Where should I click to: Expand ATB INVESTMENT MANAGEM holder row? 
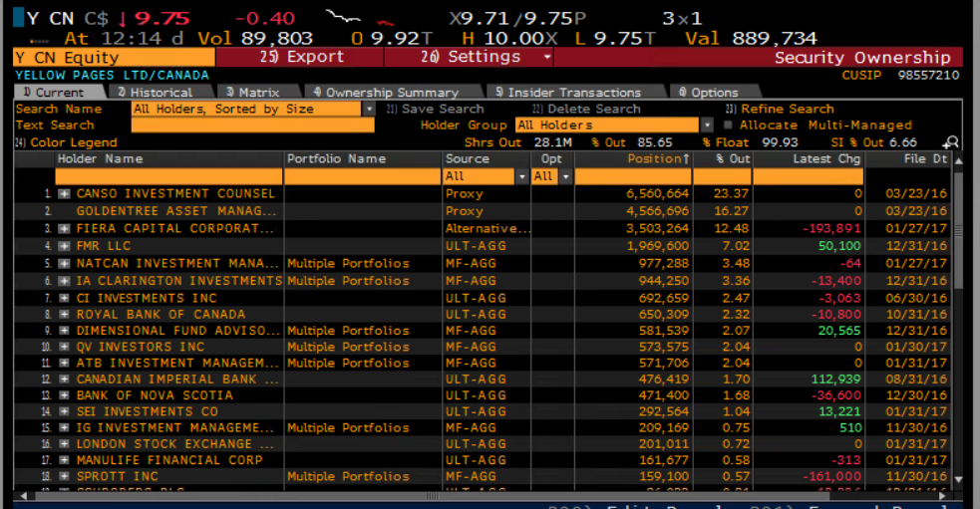point(64,364)
